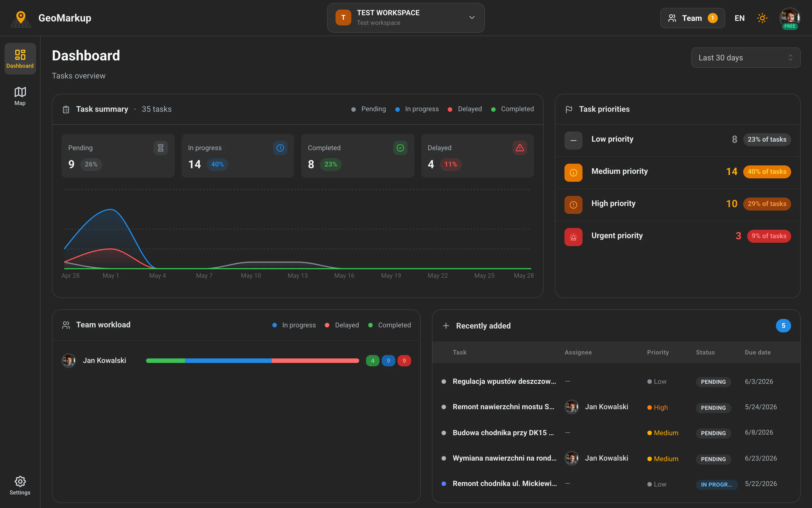
Task: Sort by the Due date column header
Action: click(758, 352)
